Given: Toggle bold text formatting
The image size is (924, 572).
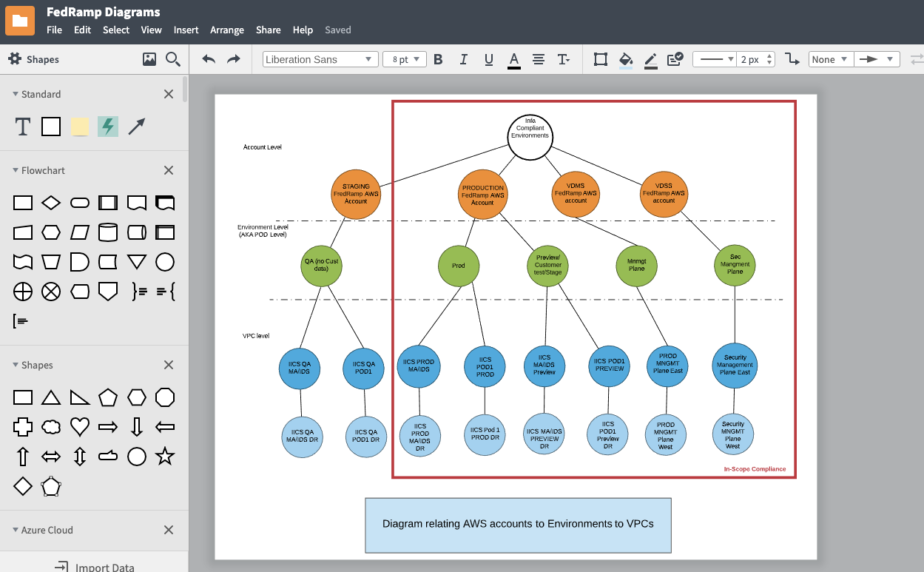Looking at the screenshot, I should [438, 59].
